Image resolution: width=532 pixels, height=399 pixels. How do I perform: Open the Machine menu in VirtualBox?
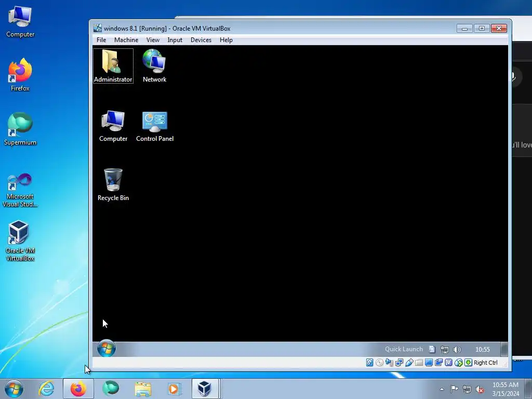pyautogui.click(x=126, y=40)
